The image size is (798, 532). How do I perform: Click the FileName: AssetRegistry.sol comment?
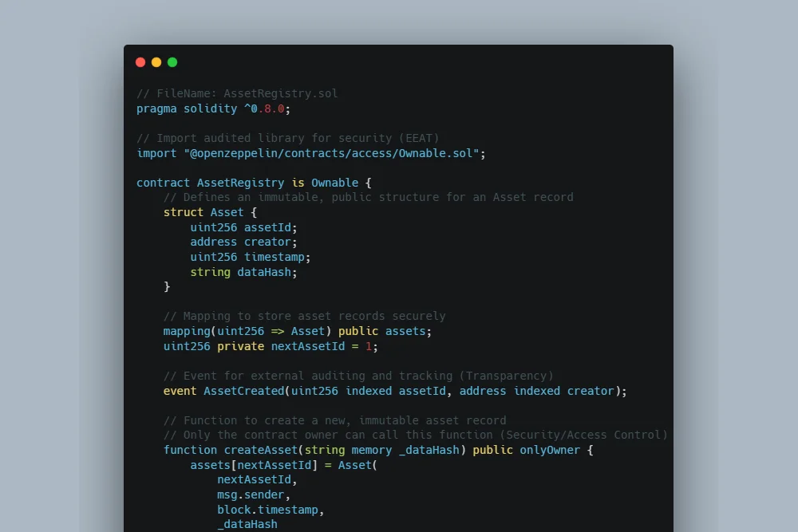[x=237, y=93]
